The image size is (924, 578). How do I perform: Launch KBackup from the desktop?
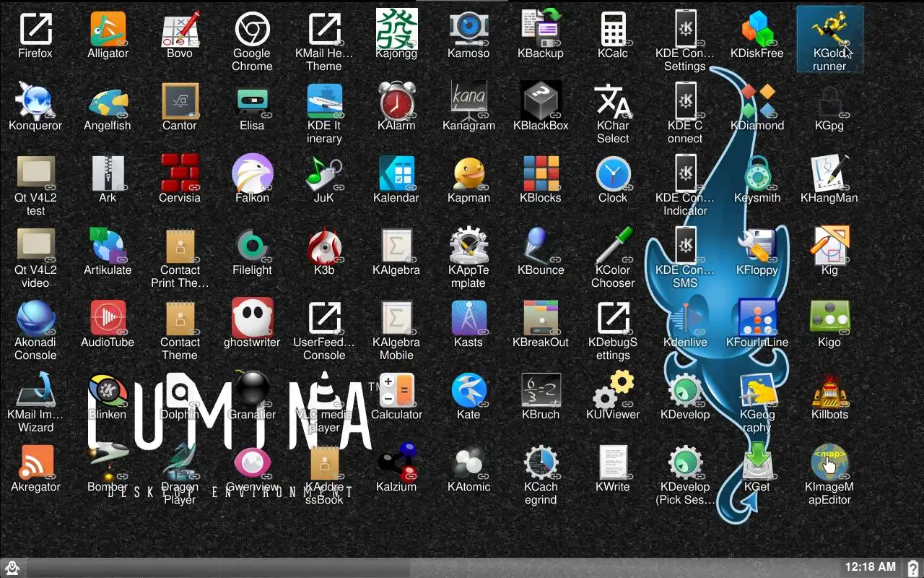(541, 29)
